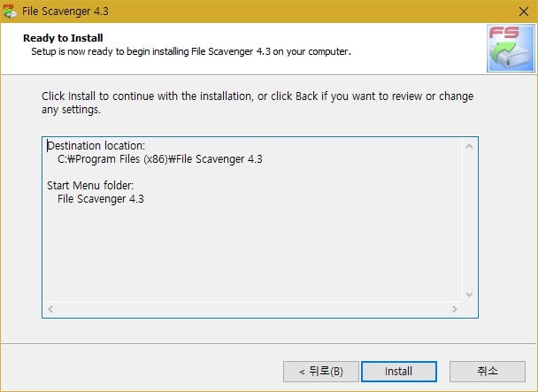Click the Start Menu folder line
Screen dimensions: 538x392
point(90,186)
